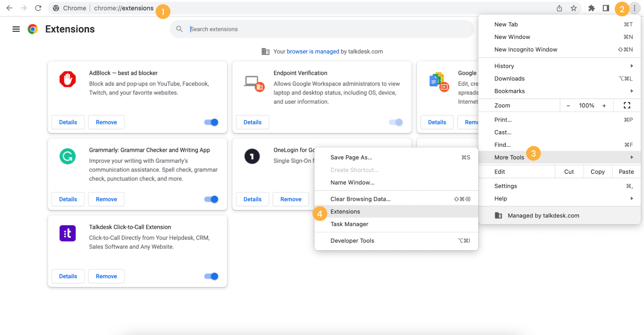This screenshot has width=644, height=335.
Task: Click the Endpoint Verification laptop icon
Action: [254, 83]
